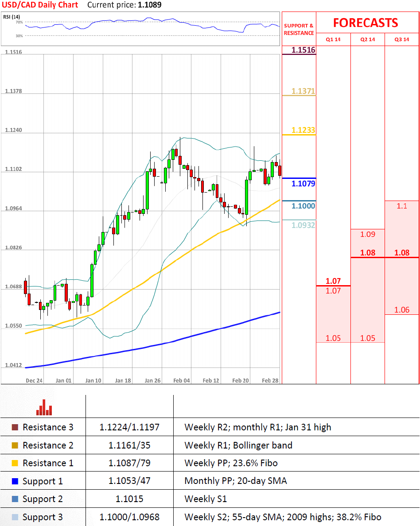
Task: Click the Support 2 color swatch
Action: [15, 499]
